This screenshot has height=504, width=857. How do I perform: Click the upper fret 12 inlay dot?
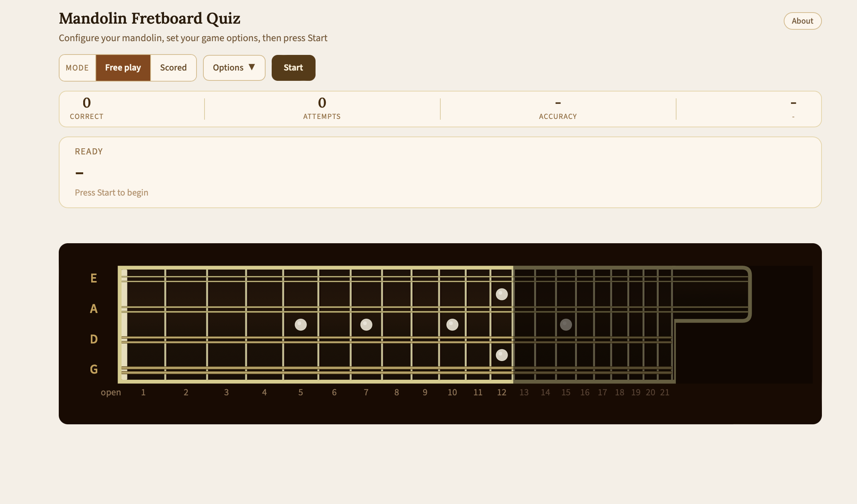click(x=501, y=294)
